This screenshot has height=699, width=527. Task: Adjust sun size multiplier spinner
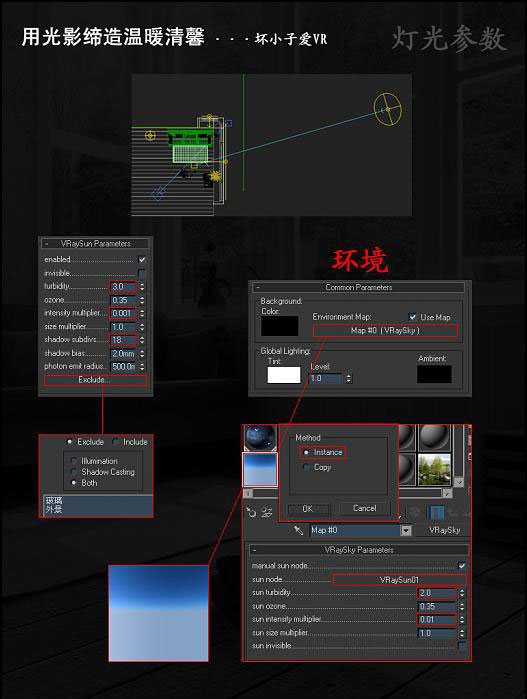click(462, 633)
